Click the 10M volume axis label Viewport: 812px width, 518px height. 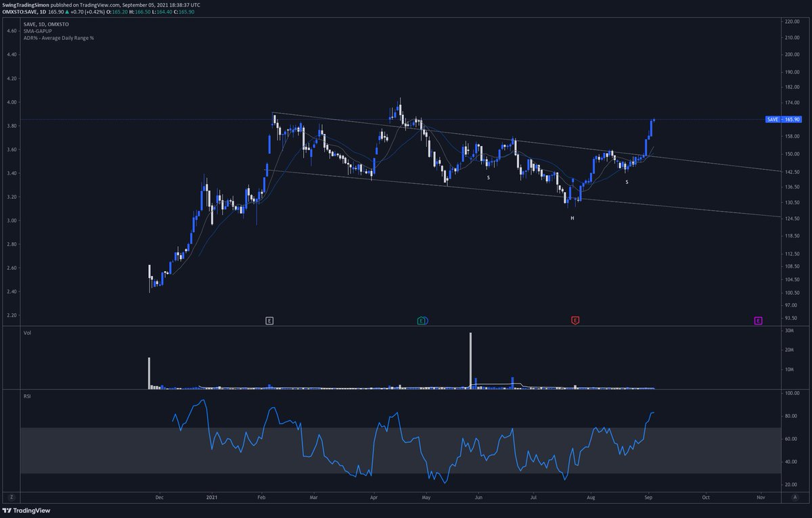(x=788, y=369)
